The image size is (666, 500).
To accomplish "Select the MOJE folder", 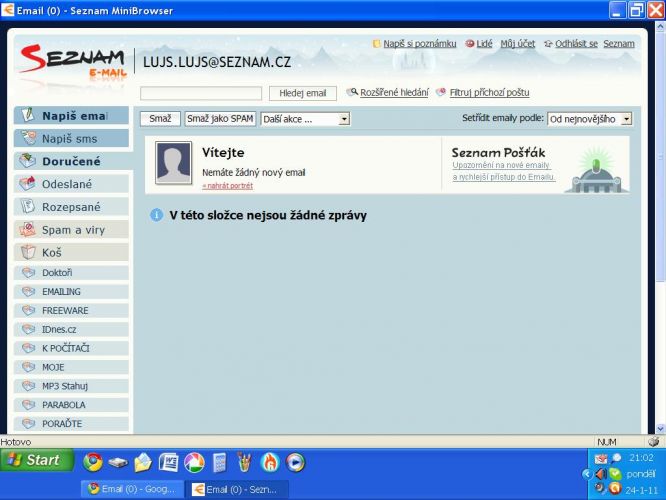I will pyautogui.click(x=71, y=367).
